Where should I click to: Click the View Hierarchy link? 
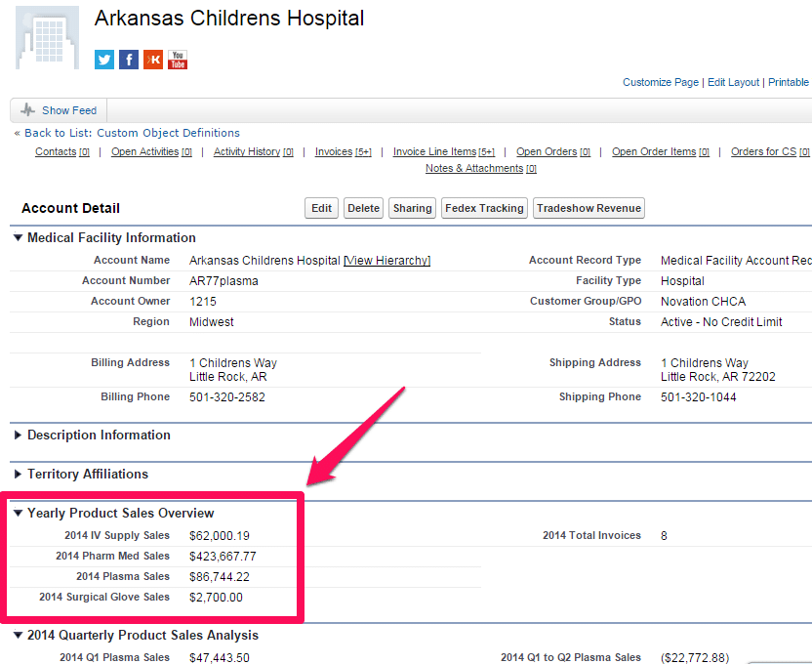pos(387,261)
